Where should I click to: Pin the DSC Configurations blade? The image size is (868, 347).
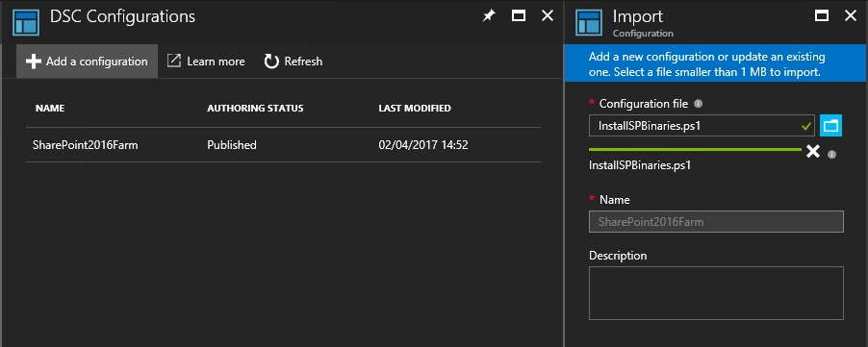(x=488, y=16)
